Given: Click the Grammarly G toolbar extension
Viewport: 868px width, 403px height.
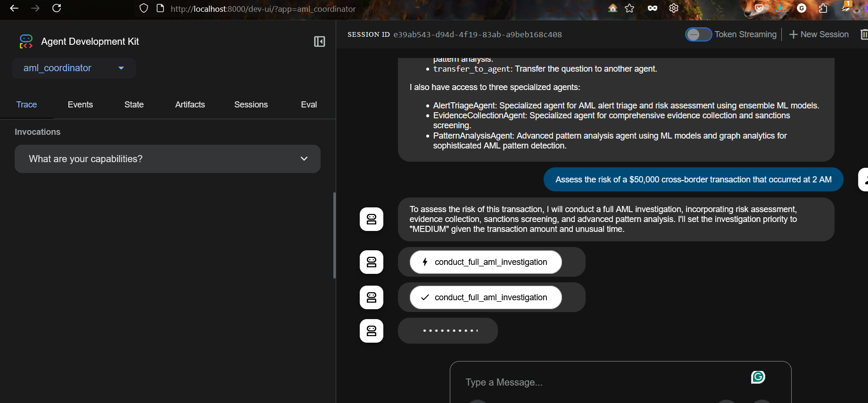Looking at the screenshot, I should tap(802, 8).
